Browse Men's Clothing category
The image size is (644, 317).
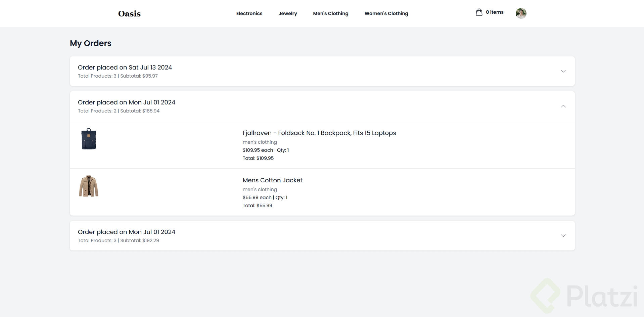pos(330,13)
